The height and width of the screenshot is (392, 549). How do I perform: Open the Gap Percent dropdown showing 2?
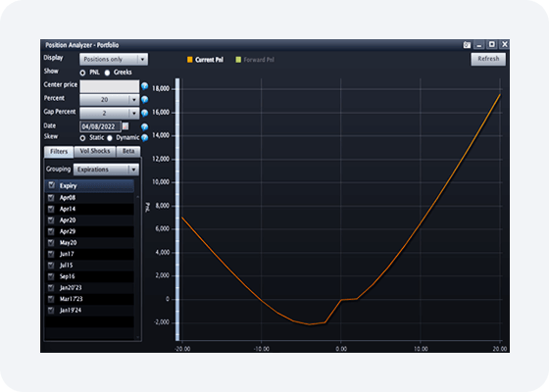(x=109, y=113)
